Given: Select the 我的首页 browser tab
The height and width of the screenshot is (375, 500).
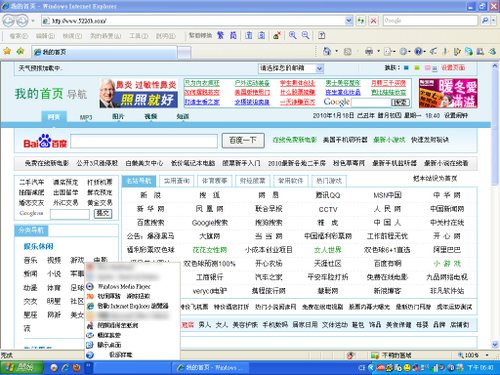Looking at the screenshot, I should (104, 52).
